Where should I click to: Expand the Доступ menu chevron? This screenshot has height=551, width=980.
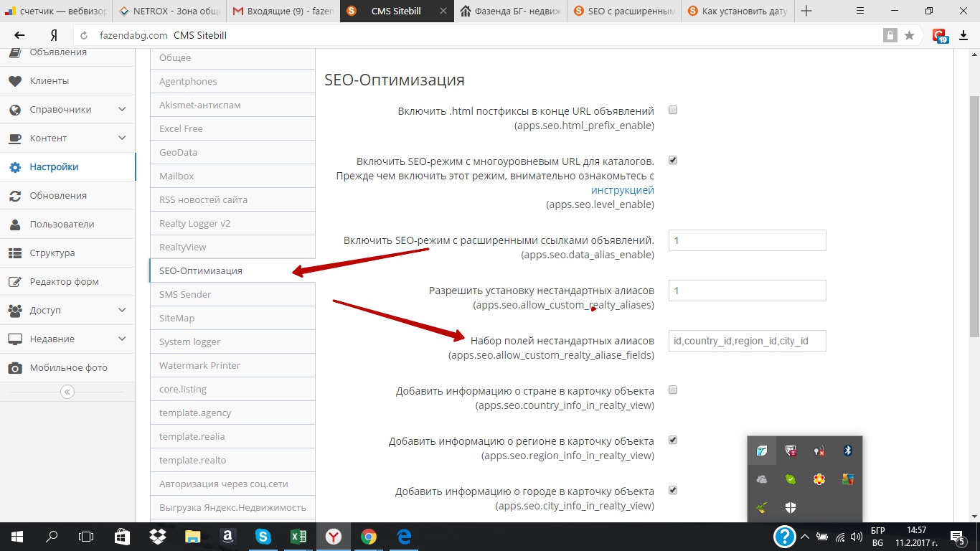pyautogui.click(x=122, y=311)
